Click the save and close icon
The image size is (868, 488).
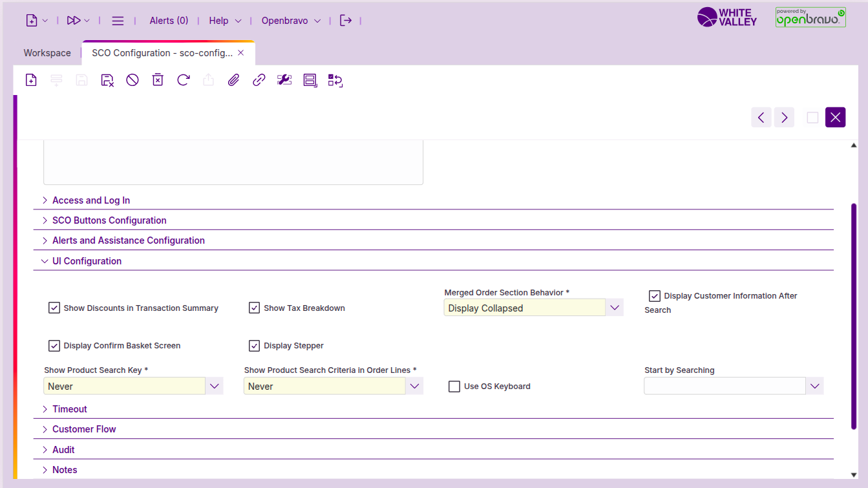107,80
